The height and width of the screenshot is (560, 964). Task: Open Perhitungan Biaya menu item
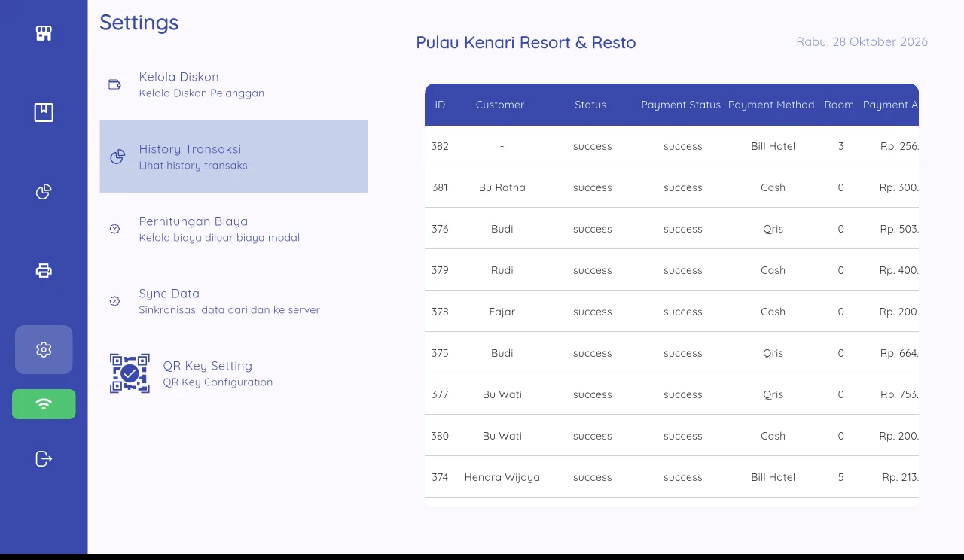[233, 229]
